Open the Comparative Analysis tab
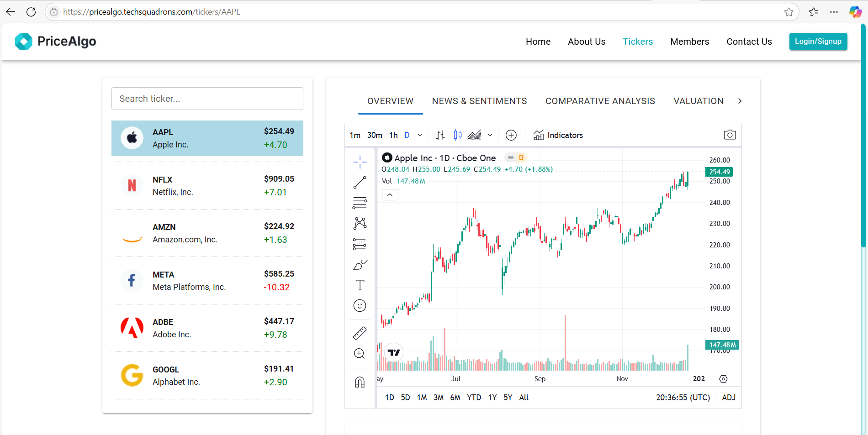This screenshot has width=868, height=435. coord(600,101)
